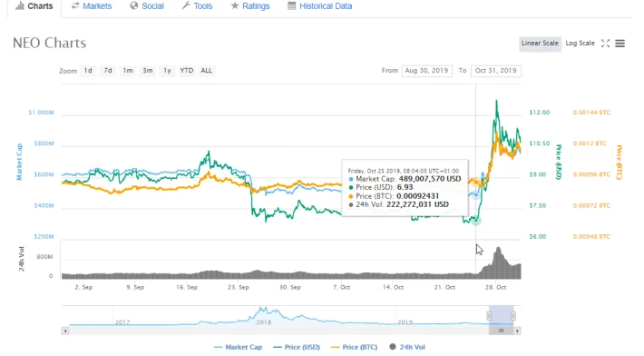
Task: Set zoom range to 1y
Action: pos(167,71)
